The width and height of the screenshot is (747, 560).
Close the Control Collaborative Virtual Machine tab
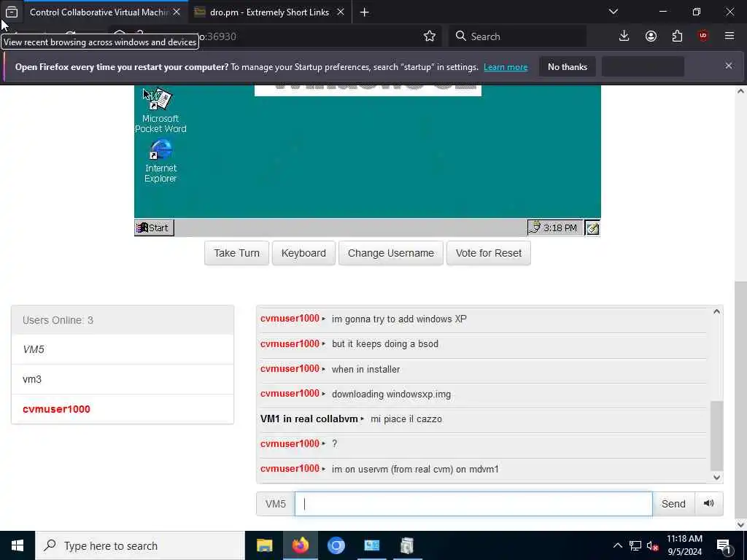click(x=177, y=12)
